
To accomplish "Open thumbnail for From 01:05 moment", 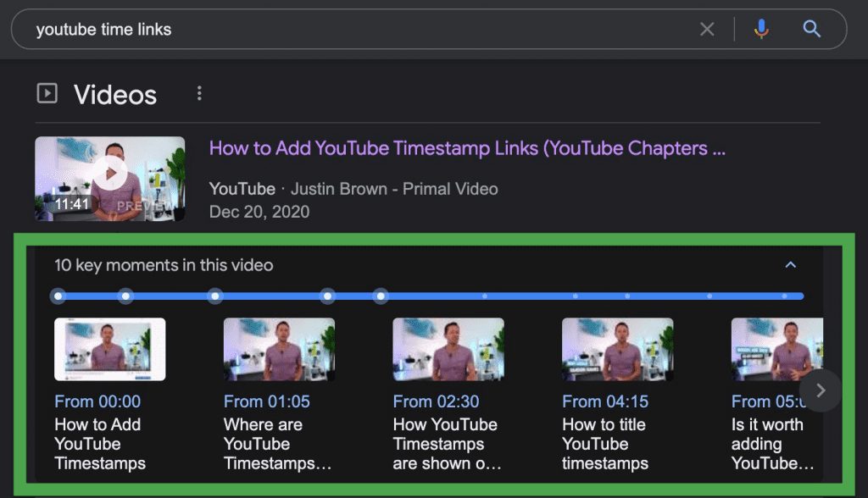I will tap(279, 349).
